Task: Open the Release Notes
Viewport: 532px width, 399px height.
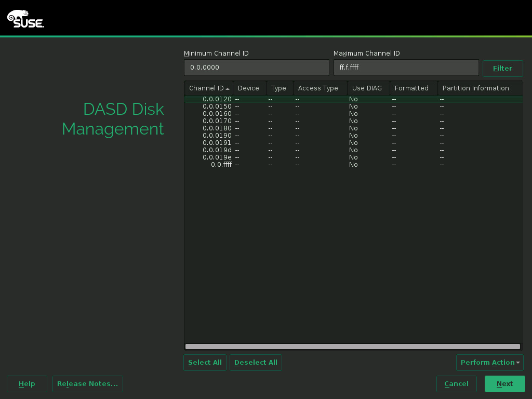Action: (x=87, y=384)
